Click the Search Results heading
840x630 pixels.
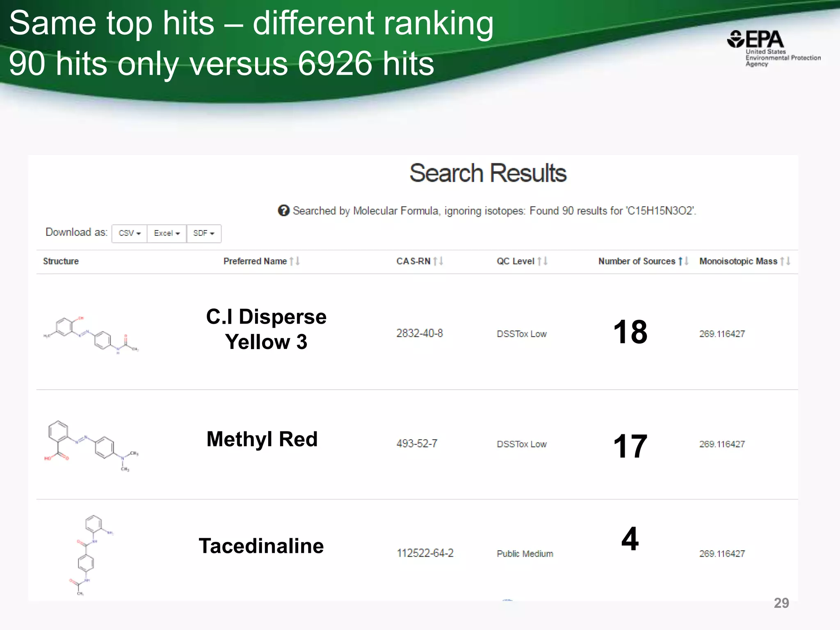click(488, 173)
